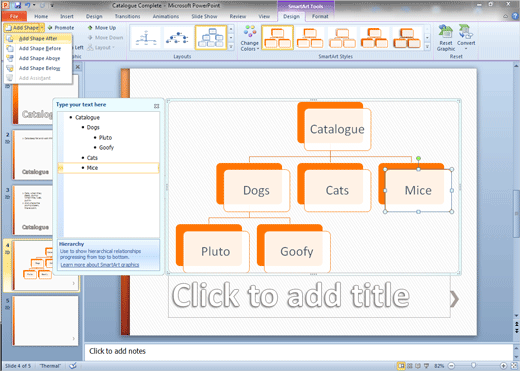This screenshot has width=520, height=371.
Task: Click into the notes area
Action: pyautogui.click(x=298, y=351)
